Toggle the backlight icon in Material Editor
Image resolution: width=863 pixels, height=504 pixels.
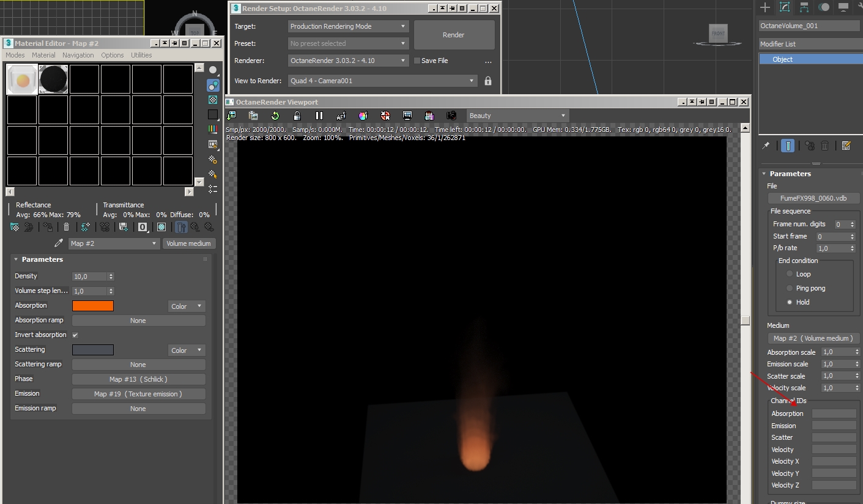tap(213, 85)
